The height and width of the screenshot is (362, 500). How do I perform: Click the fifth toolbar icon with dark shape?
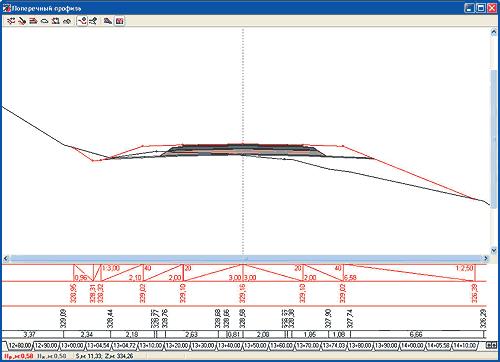pos(55,21)
